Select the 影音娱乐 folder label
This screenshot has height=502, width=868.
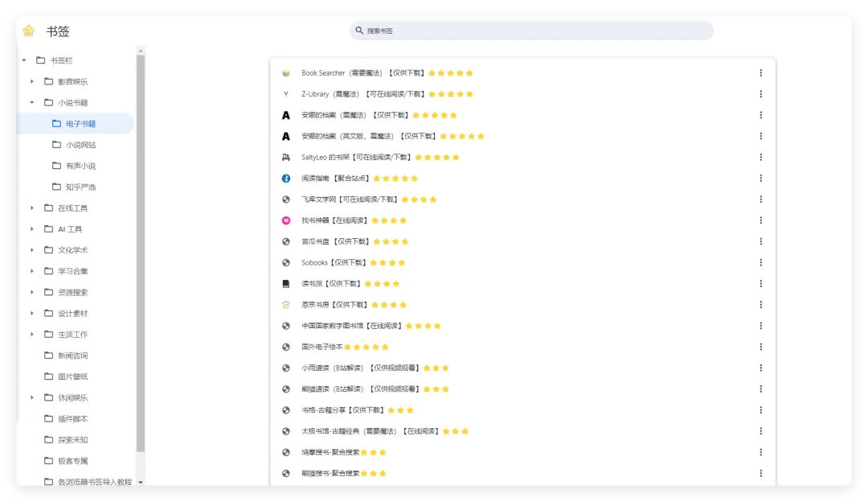(x=72, y=81)
